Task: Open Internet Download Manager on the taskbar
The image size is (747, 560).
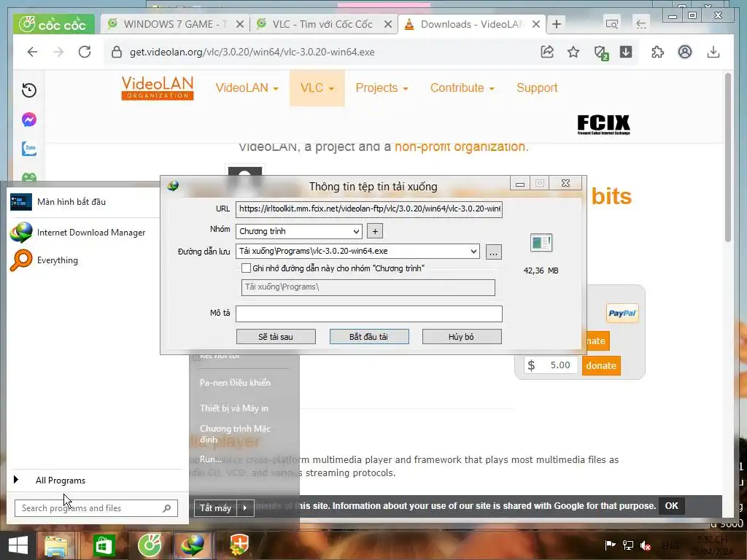Action: 193,545
